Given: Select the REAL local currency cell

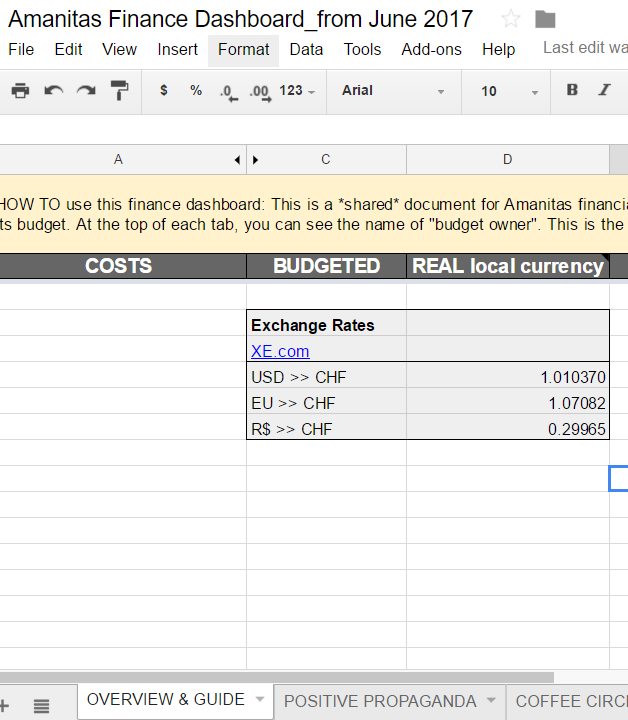Looking at the screenshot, I should (508, 266).
